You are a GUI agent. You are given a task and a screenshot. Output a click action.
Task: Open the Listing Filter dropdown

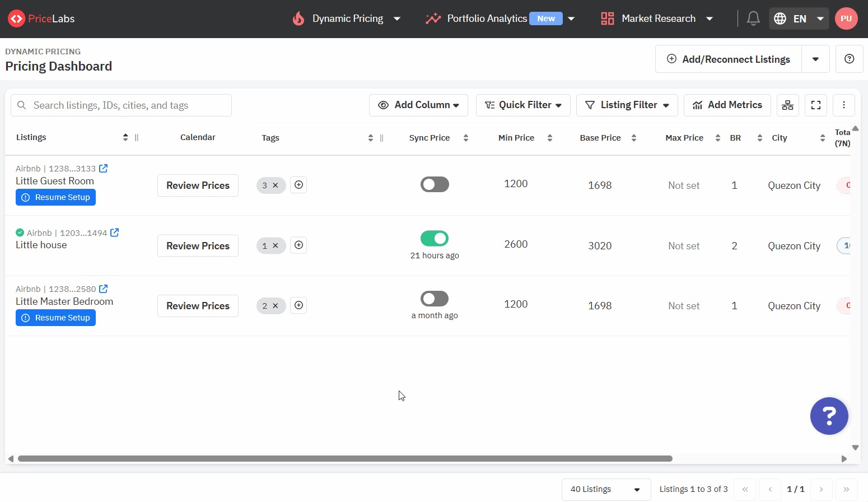pyautogui.click(x=627, y=105)
